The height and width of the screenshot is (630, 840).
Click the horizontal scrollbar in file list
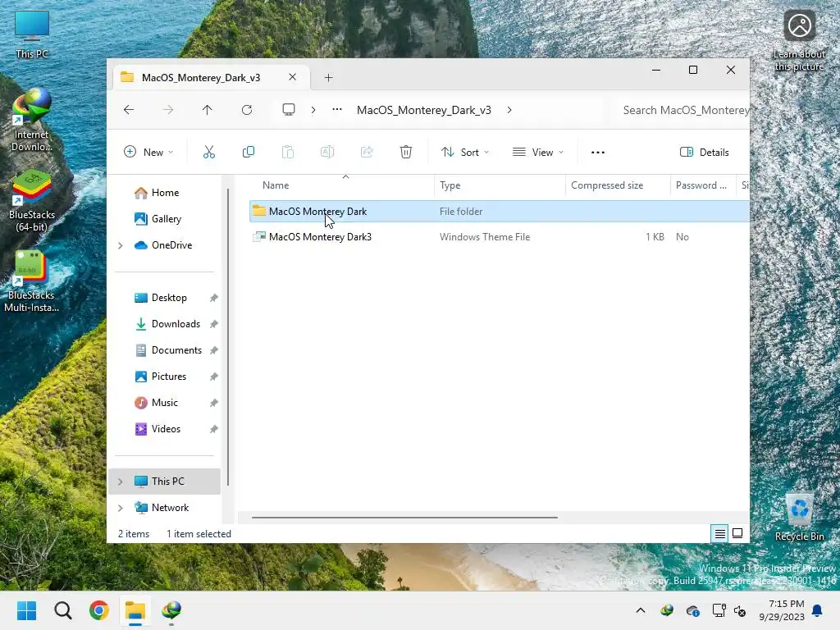tap(404, 518)
